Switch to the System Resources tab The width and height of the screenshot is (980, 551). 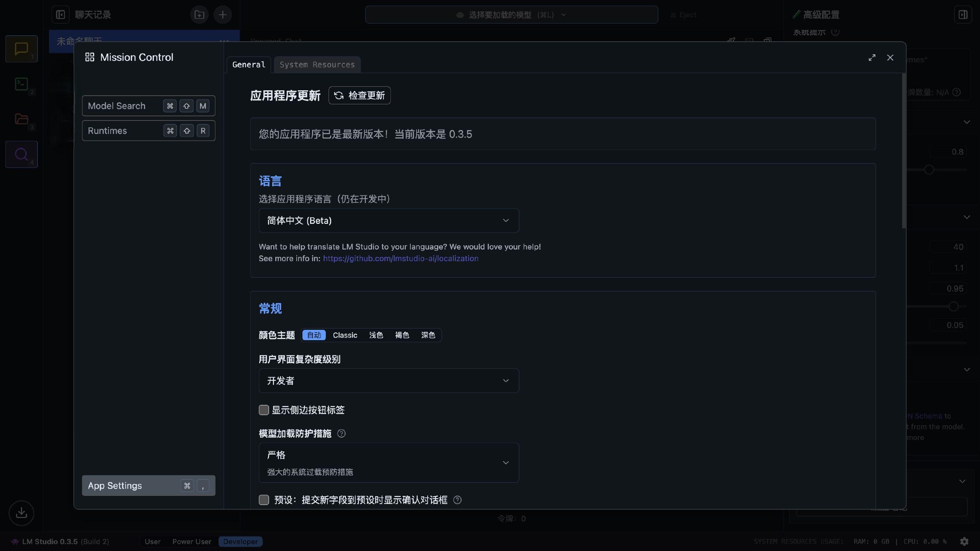(x=317, y=65)
